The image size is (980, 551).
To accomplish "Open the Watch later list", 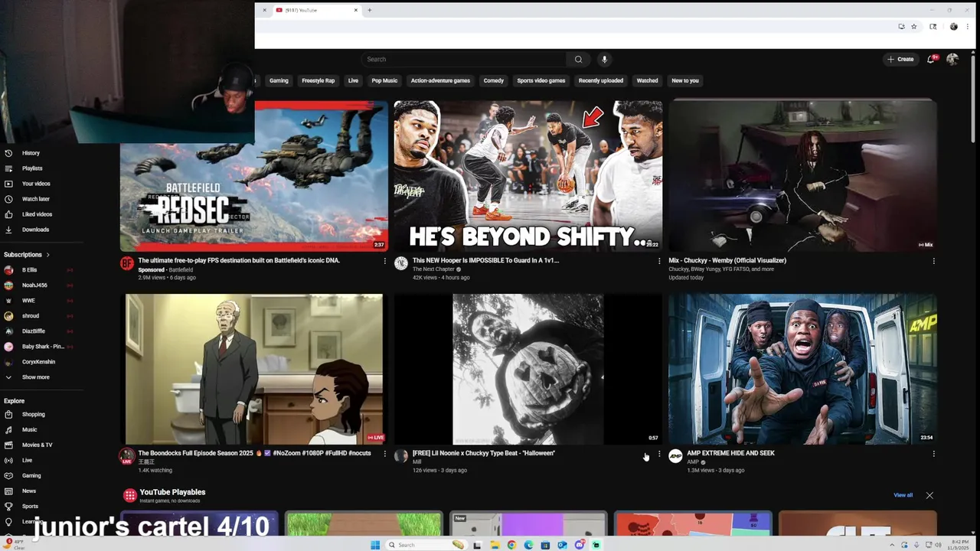I will (x=35, y=199).
